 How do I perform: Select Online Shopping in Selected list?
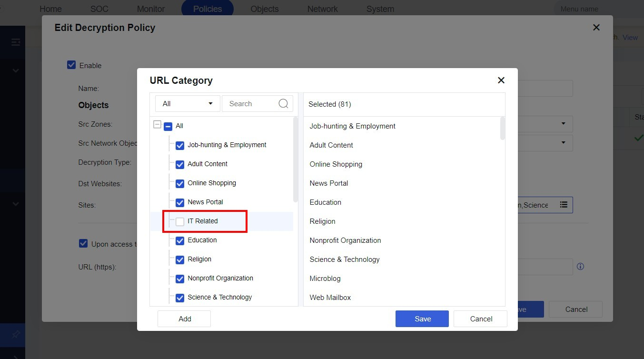(x=336, y=164)
